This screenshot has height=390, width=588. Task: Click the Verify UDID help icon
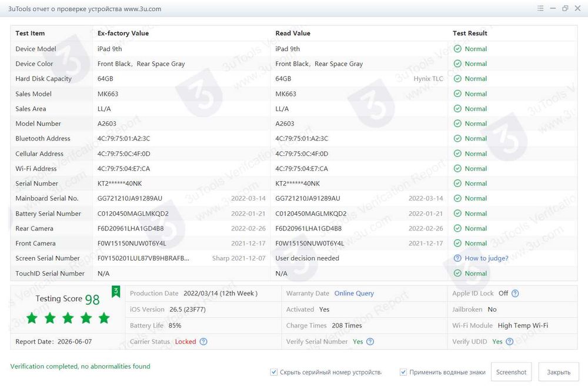point(509,342)
